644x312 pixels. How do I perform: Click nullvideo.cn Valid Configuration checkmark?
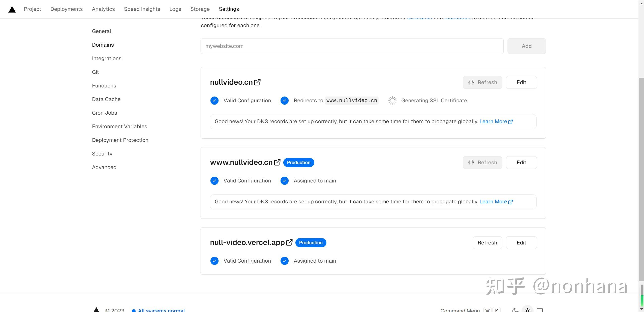point(214,101)
